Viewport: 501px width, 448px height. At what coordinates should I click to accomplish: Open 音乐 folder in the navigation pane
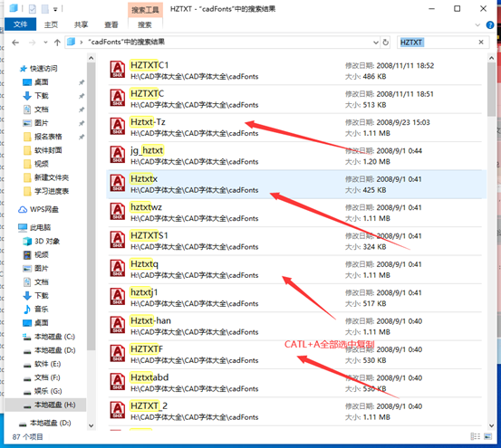[36, 309]
